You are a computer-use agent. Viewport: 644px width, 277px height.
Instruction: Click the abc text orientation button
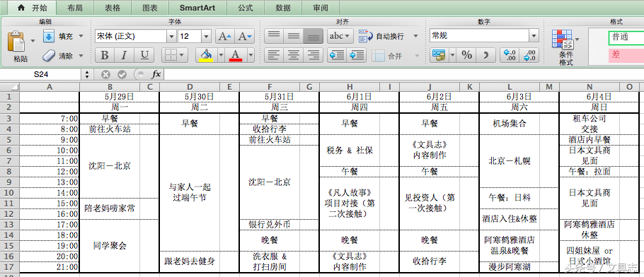coord(340,36)
